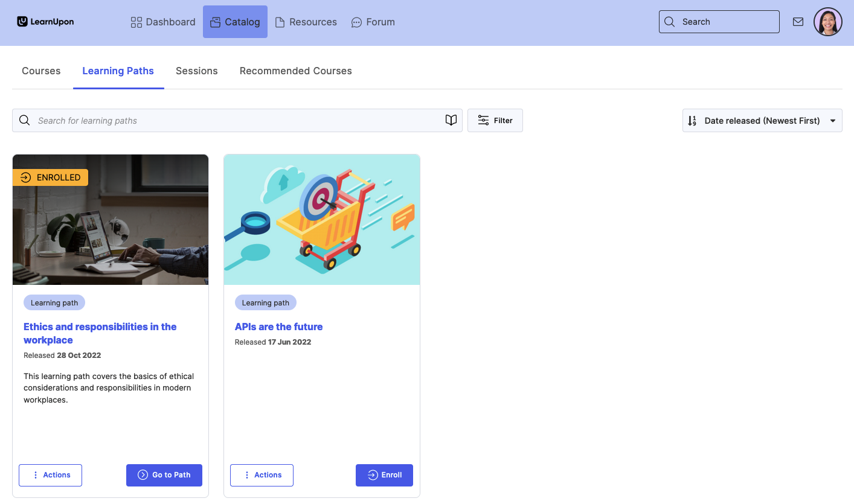854x504 pixels.
Task: Click the sort order icon beside Date released
Action: click(x=692, y=121)
